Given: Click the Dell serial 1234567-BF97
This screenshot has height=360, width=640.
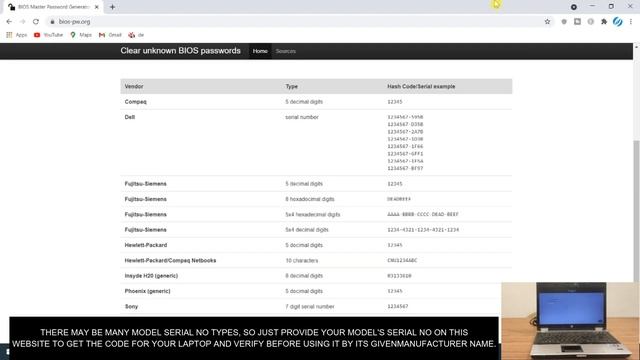Looking at the screenshot, I should click(405, 168).
